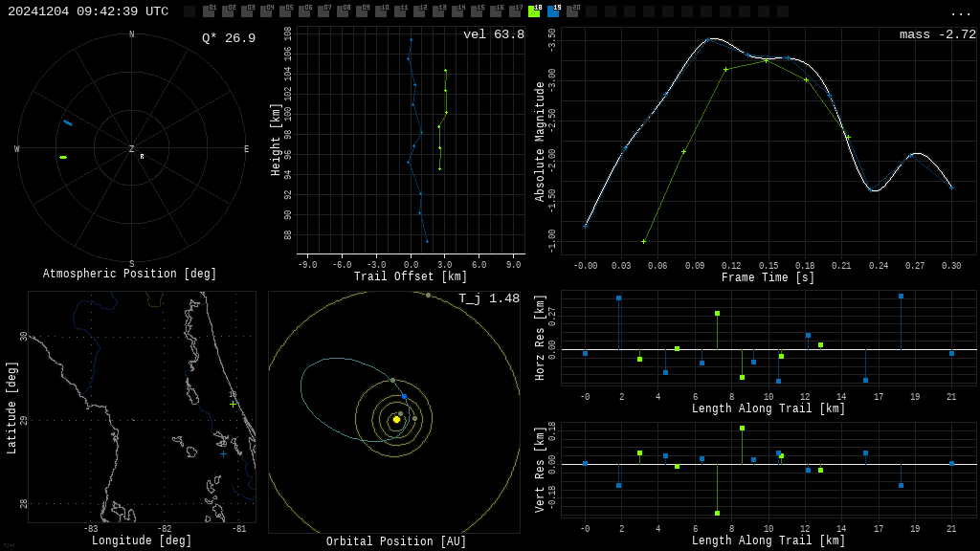Click station 17 square indicator
The image size is (980, 551).
(515, 11)
